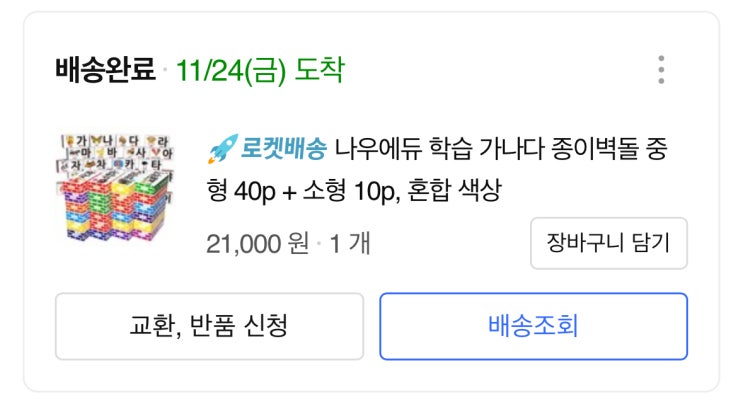Click the rocket icon before 로켓배송

(220, 151)
